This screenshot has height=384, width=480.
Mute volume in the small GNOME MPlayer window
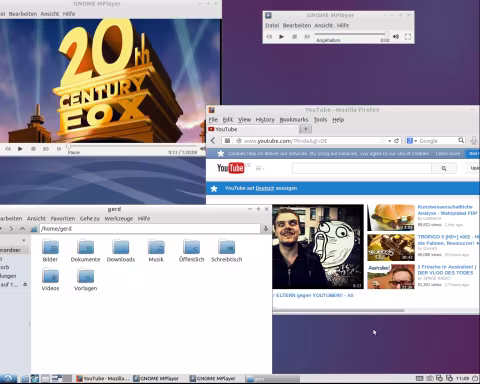pyautogui.click(x=396, y=37)
